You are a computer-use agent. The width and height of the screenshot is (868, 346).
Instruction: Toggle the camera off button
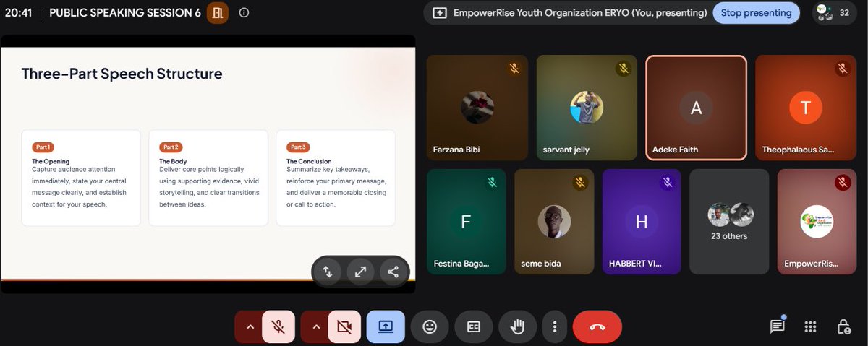pyautogui.click(x=344, y=326)
